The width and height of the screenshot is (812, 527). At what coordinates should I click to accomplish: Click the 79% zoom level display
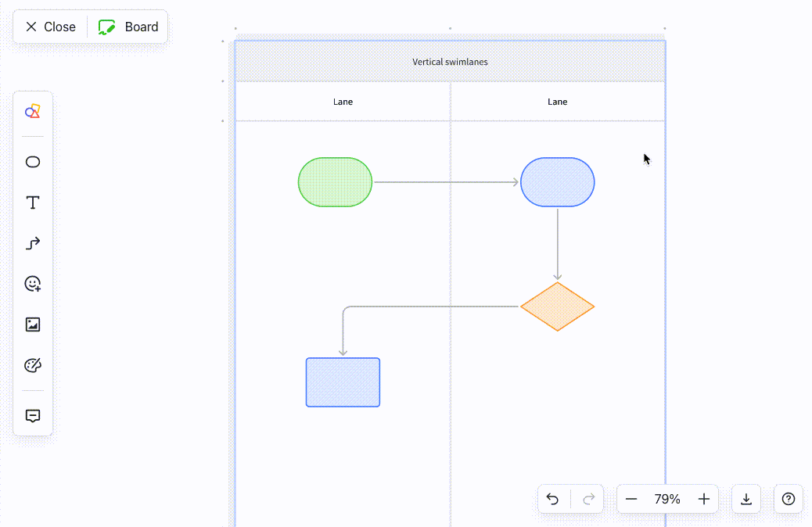tap(666, 499)
